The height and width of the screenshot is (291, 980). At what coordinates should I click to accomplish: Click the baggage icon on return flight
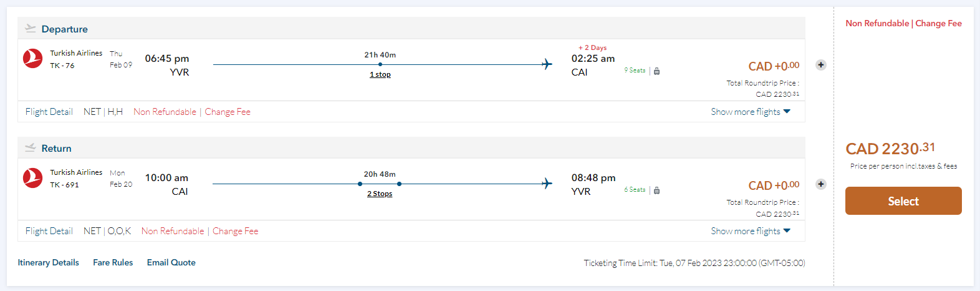(x=656, y=190)
